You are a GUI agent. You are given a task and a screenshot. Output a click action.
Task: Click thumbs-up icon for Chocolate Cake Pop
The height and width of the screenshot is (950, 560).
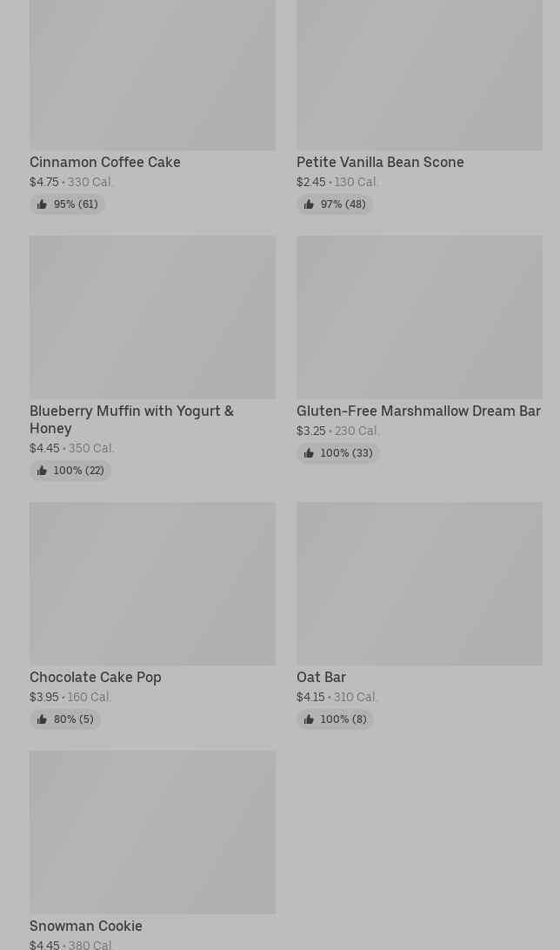[x=42, y=719]
